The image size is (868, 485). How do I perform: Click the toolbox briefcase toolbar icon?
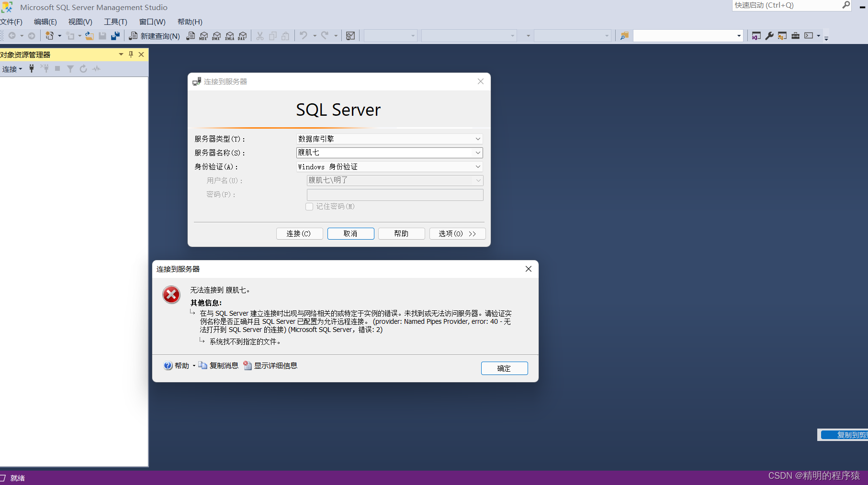point(795,36)
